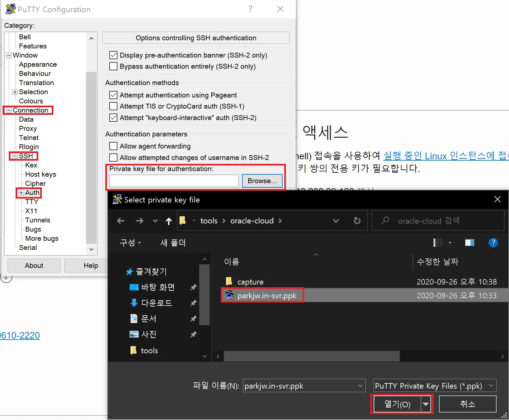Screen dimensions: 509x420
Task: Click the pin icon beside 다운로드
Action: (194, 303)
